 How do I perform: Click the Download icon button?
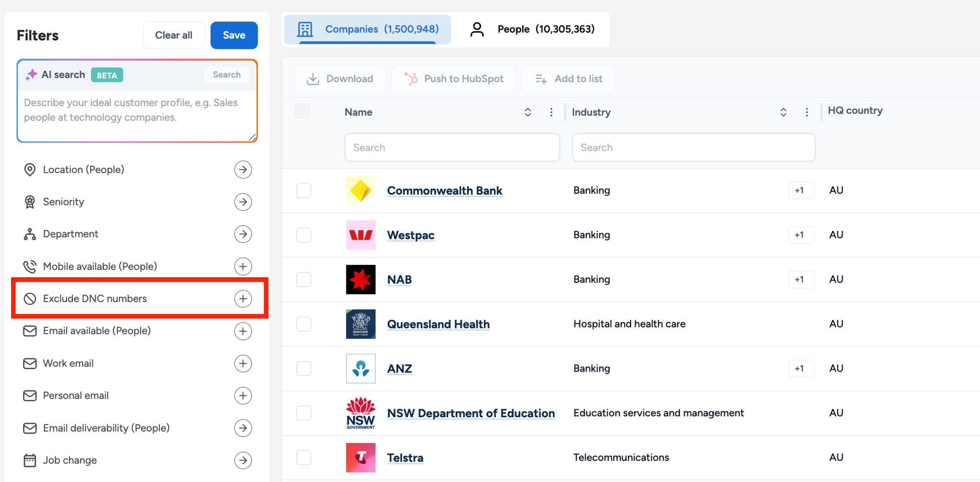coord(313,79)
